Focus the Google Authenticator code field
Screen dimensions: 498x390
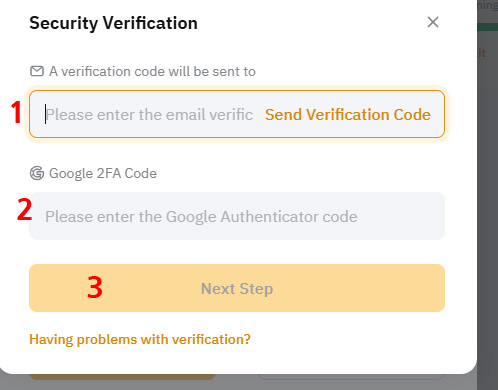coord(237,216)
